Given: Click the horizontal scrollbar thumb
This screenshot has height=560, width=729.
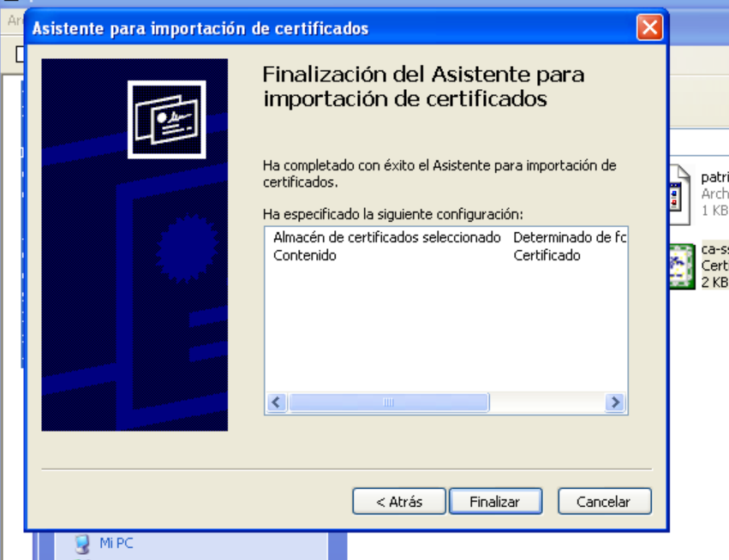Looking at the screenshot, I should coord(387,401).
